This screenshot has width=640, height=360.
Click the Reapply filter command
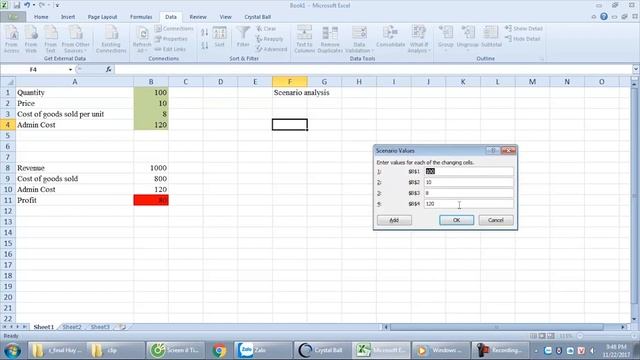click(x=270, y=39)
